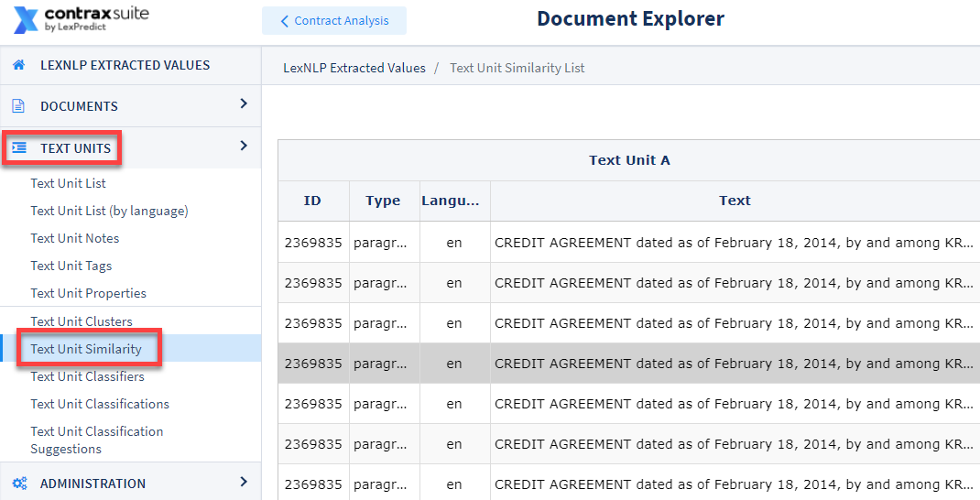
Task: Click the Text Unit A group header
Action: click(x=629, y=160)
